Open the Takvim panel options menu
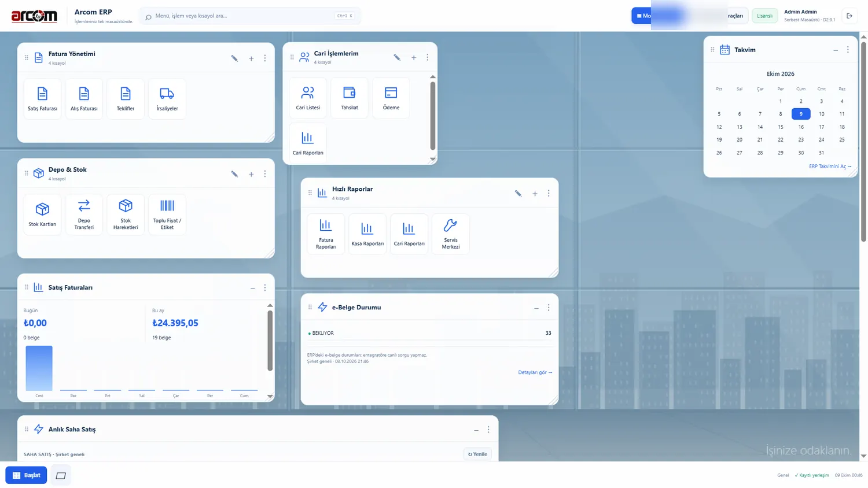Screen dimensions: 868x488 point(848,50)
